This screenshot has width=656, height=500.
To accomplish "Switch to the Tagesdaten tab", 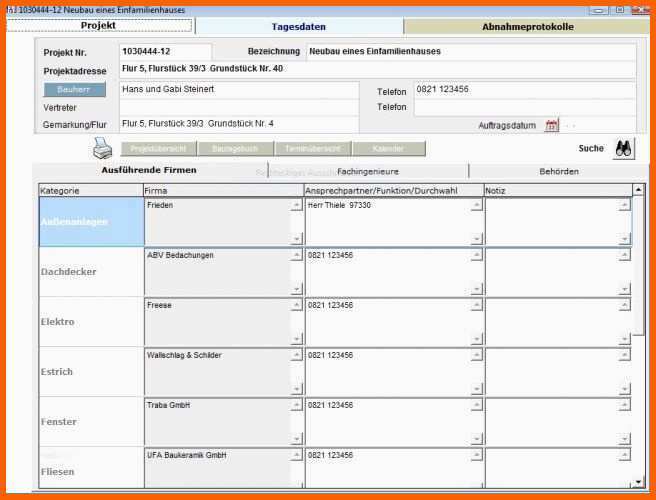I will click(299, 27).
